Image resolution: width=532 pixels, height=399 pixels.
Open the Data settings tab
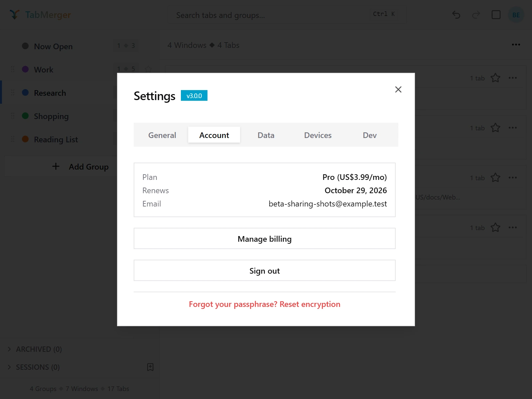pos(266,135)
